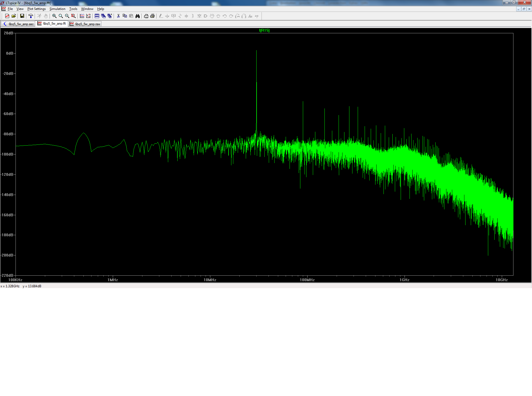Screen dimensions: 532x396
Task: Switch to 6bq5_5w_amp.fft tab
Action: point(52,24)
